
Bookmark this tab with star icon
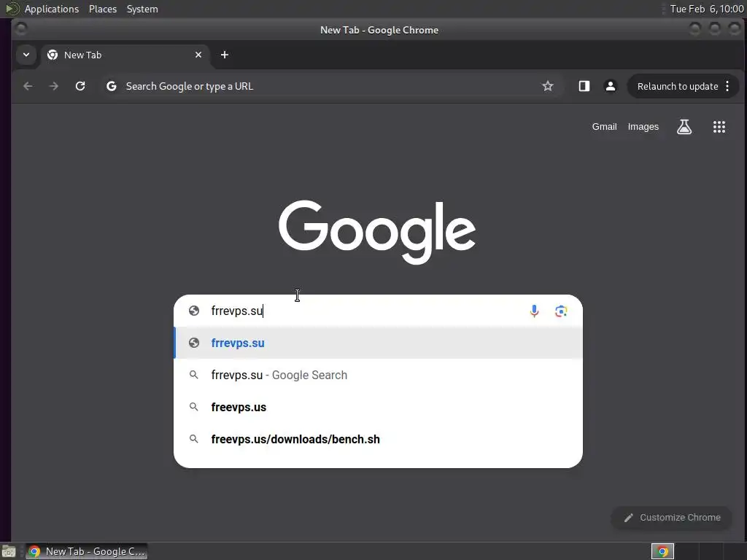pos(548,86)
